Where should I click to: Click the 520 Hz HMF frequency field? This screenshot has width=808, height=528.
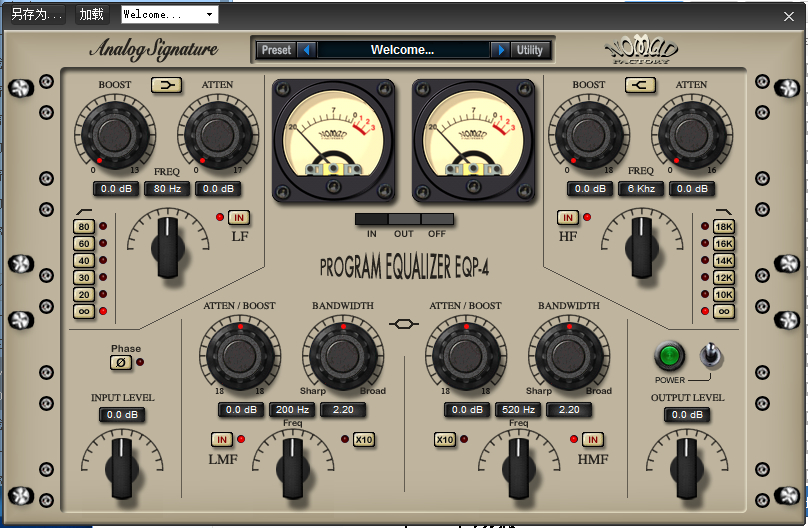(x=518, y=410)
